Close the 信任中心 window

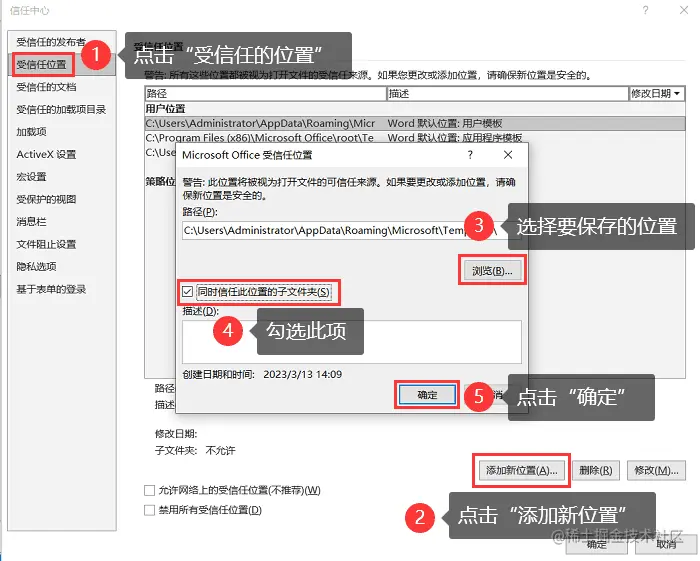tap(683, 10)
